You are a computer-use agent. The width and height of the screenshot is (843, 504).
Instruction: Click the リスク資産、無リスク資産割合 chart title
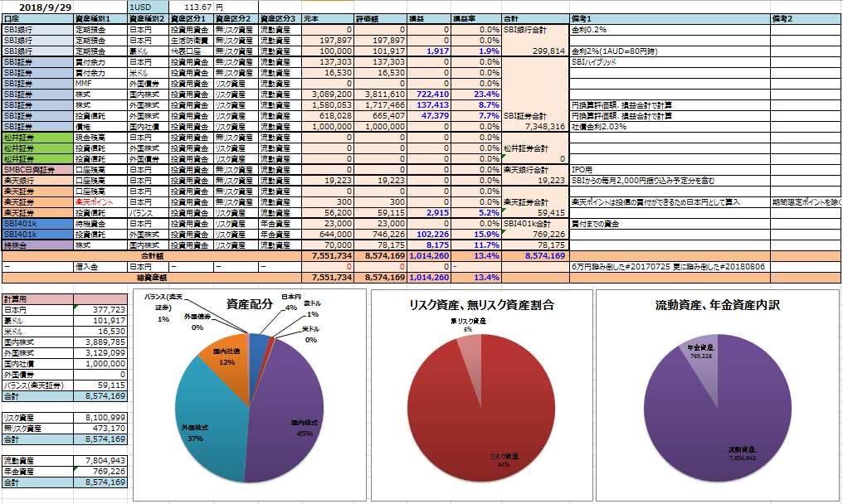(x=482, y=305)
